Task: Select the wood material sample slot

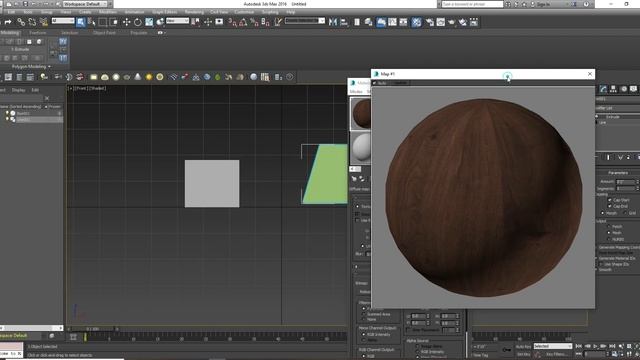Action: tap(361, 114)
